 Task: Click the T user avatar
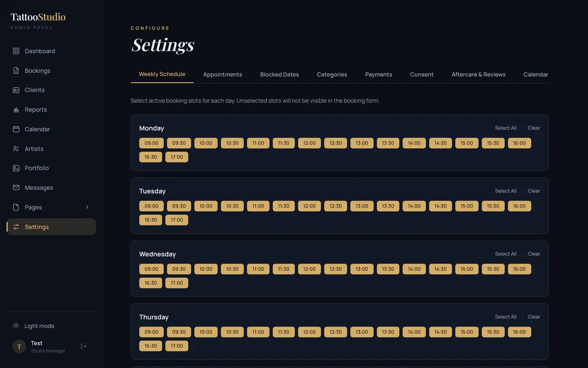[19, 346]
